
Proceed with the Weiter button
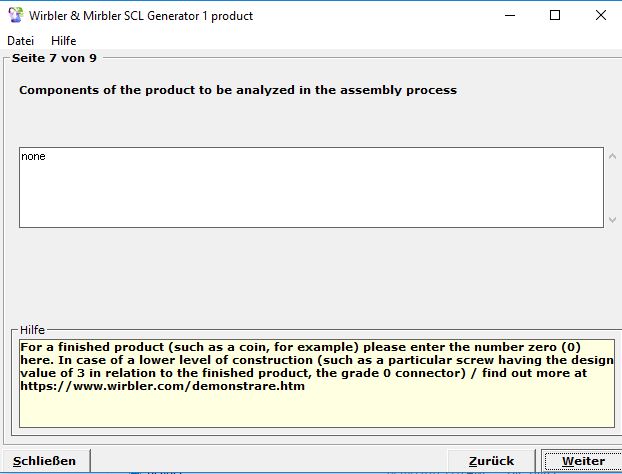(x=582, y=461)
